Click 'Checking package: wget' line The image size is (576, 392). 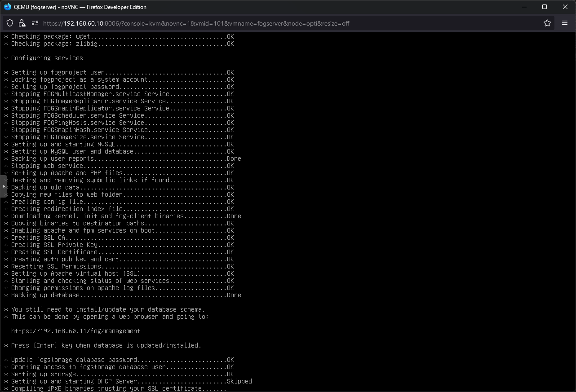[119, 36]
